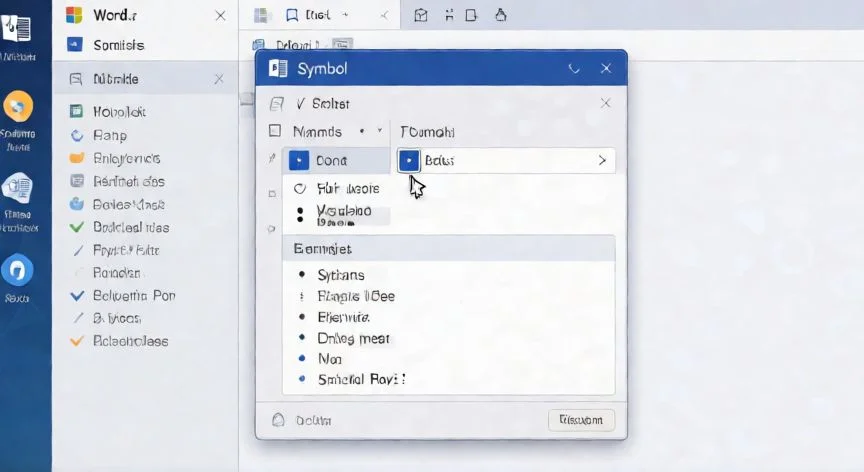Click the round icon beside Dolutn in footer
Screen dimensions: 864x472
click(278, 420)
